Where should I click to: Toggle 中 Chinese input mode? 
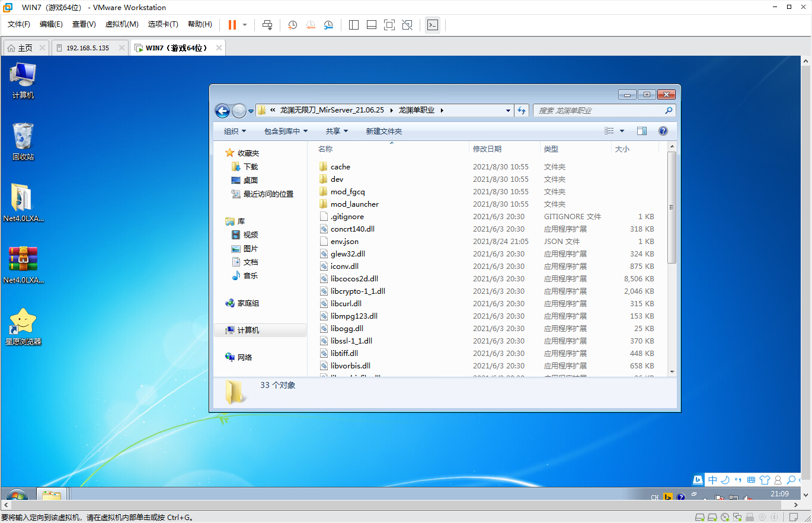pos(712,480)
